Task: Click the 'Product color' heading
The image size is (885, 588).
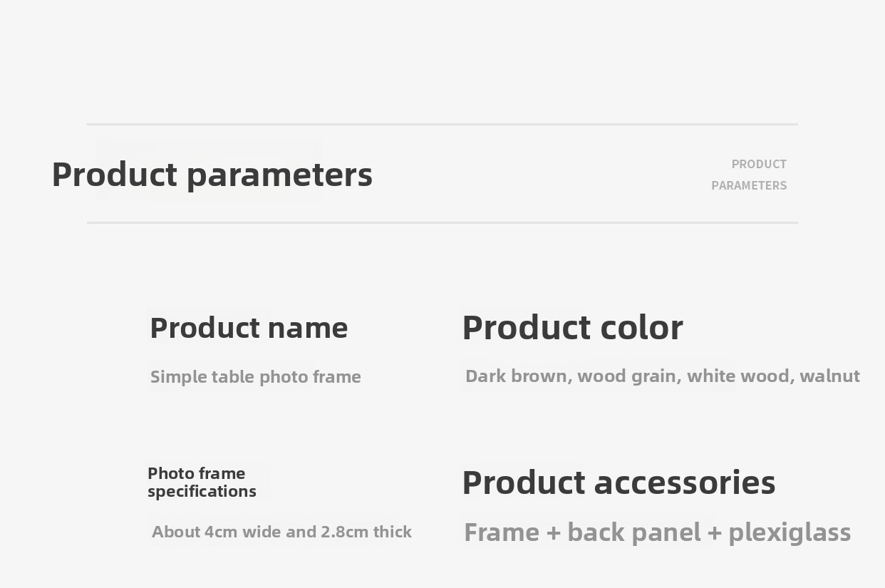Action: [x=572, y=328]
